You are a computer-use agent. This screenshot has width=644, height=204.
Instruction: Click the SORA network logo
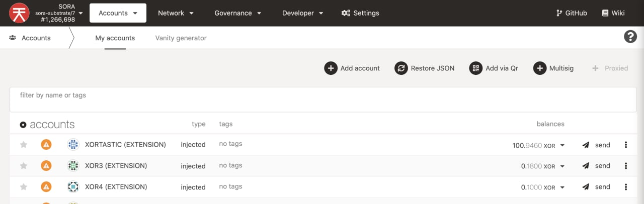(19, 13)
